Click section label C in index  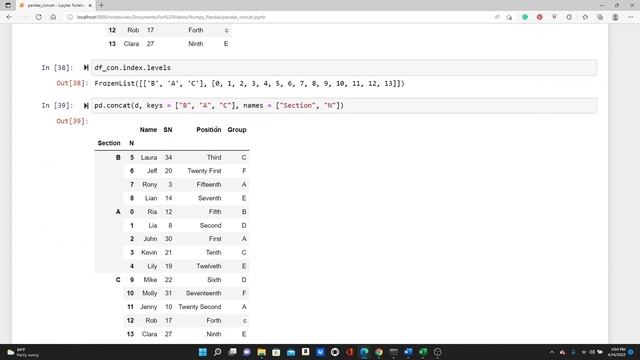(x=118, y=280)
